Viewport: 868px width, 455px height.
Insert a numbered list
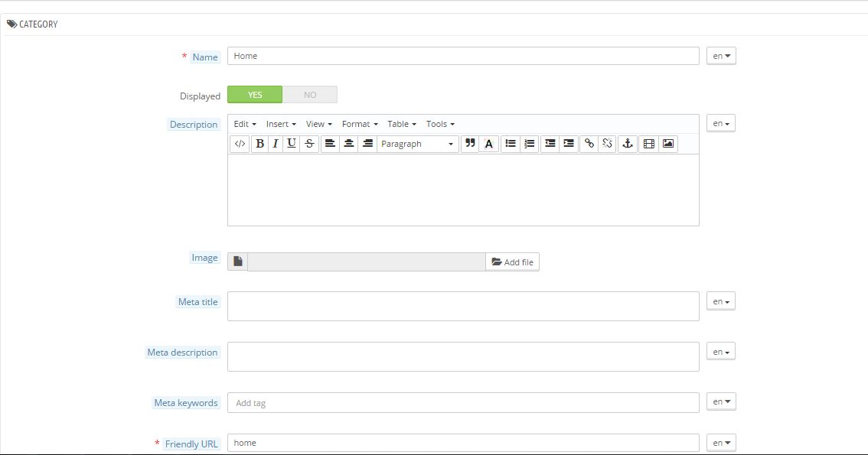[529, 144]
